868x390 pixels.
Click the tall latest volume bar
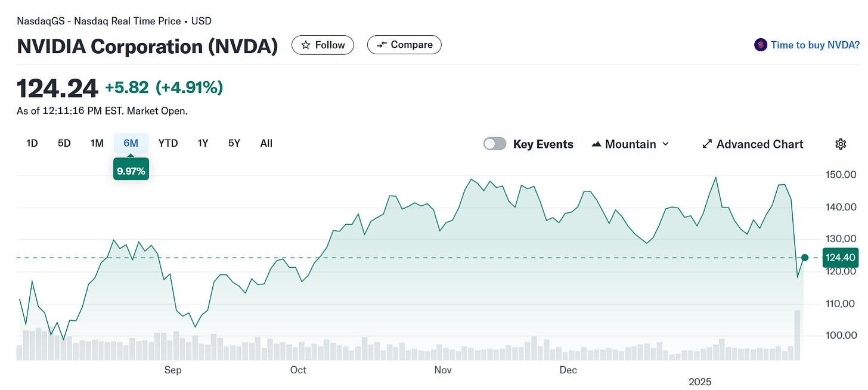[797, 335]
